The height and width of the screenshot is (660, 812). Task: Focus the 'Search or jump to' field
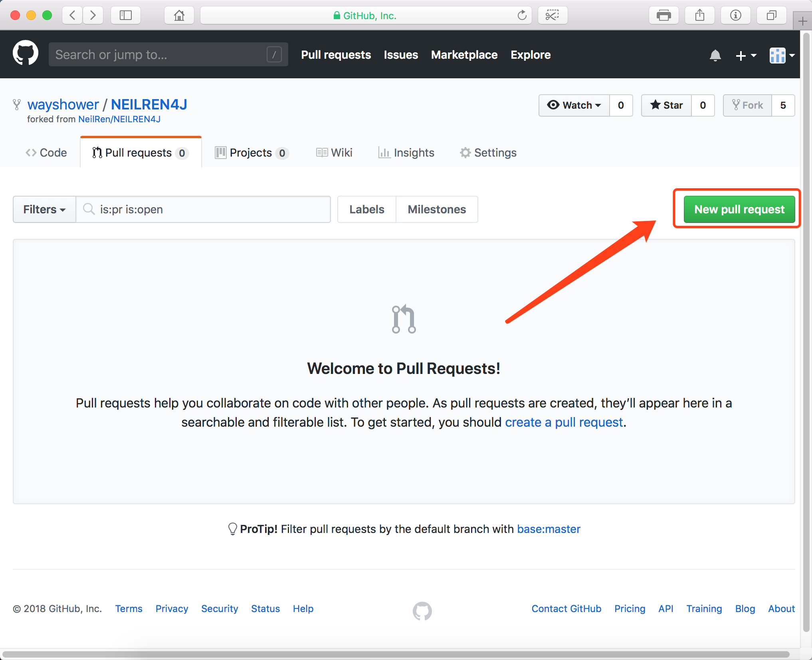(x=168, y=54)
